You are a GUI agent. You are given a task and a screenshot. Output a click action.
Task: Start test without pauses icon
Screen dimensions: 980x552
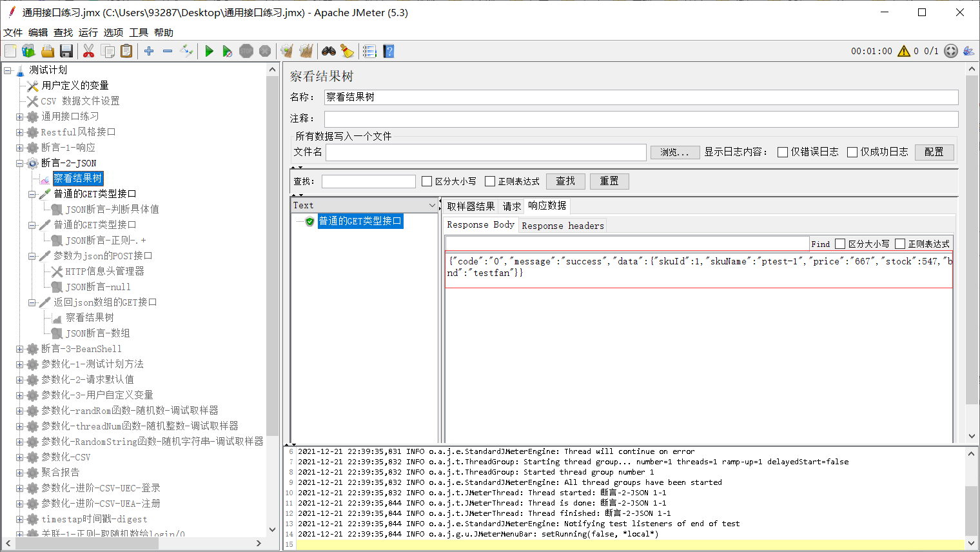(x=228, y=51)
